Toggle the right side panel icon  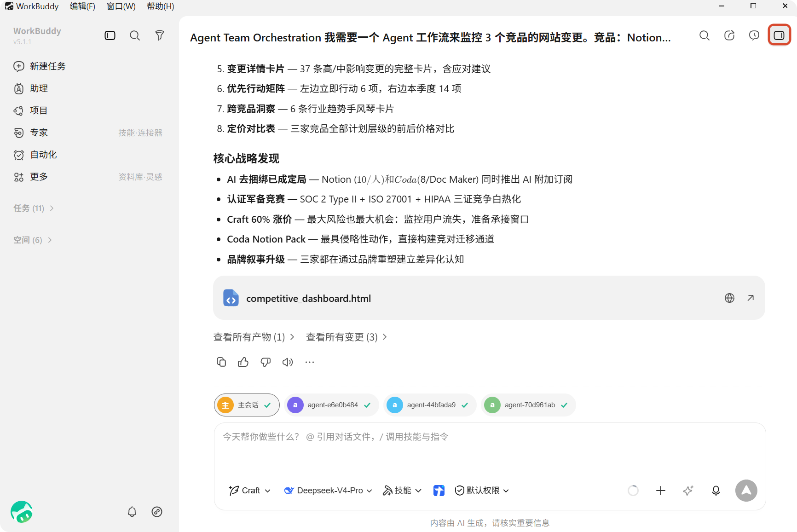click(779, 35)
